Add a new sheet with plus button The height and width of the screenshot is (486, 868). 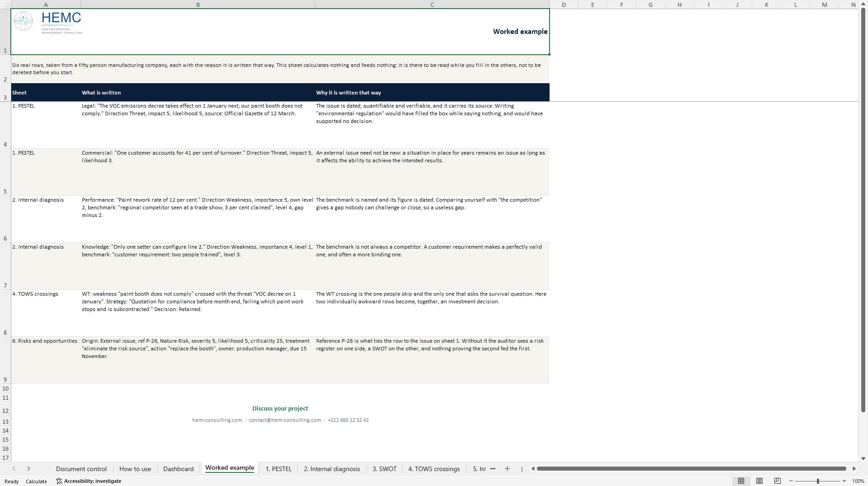pos(507,469)
